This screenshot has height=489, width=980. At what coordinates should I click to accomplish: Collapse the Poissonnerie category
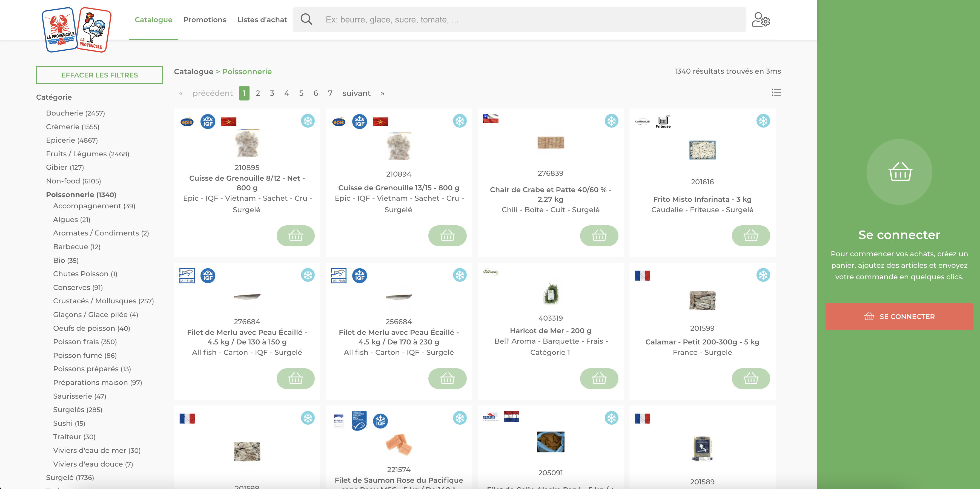81,194
